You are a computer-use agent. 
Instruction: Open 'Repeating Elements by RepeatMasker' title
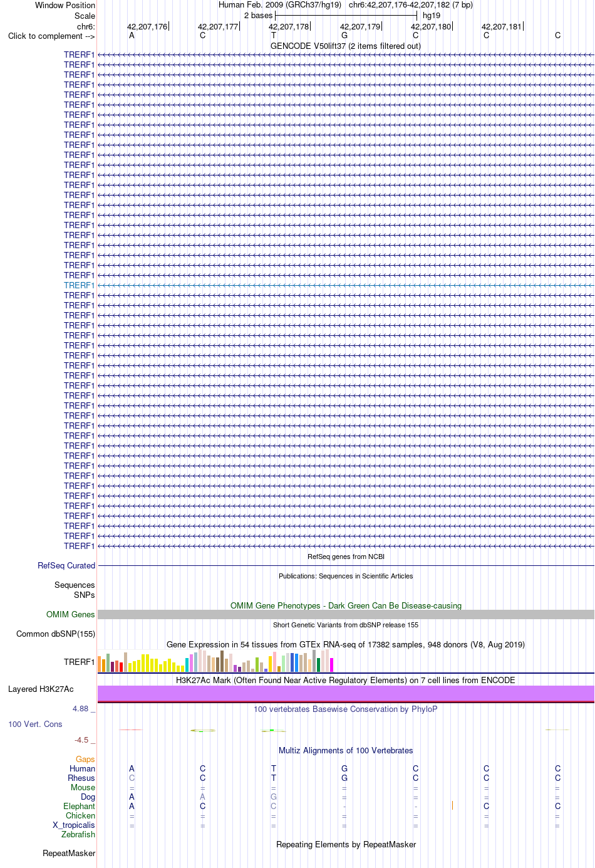click(346, 844)
